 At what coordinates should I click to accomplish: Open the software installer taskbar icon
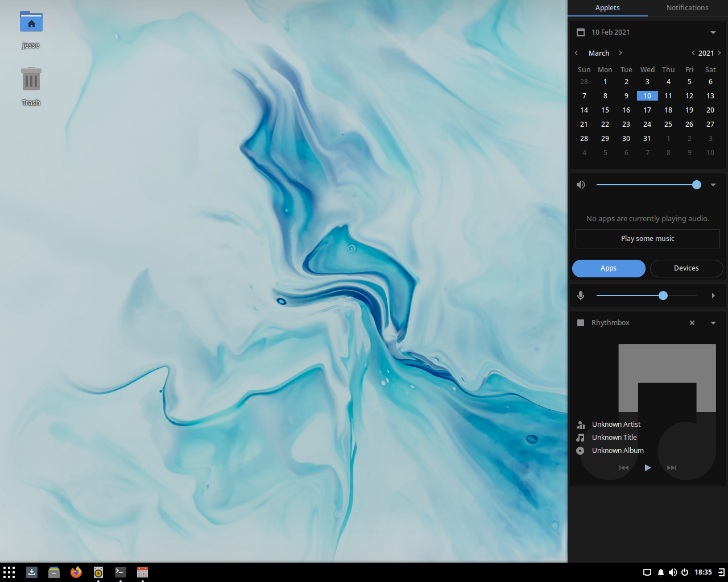coord(32,572)
